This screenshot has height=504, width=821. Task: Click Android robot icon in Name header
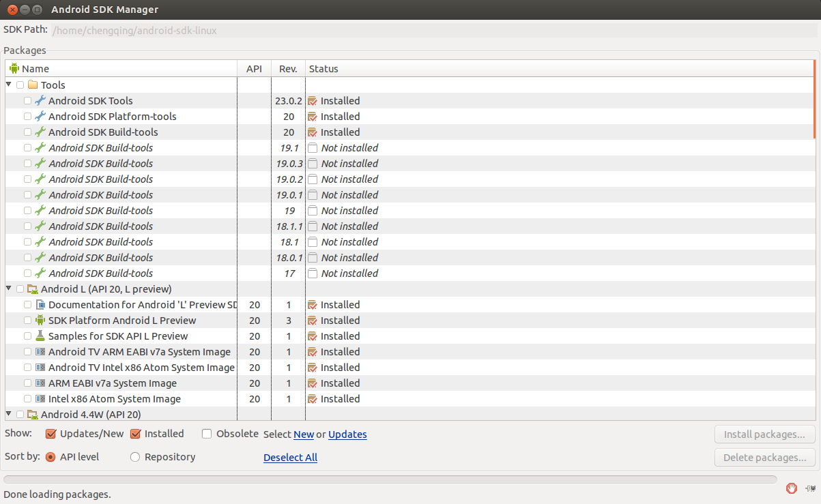[14, 68]
